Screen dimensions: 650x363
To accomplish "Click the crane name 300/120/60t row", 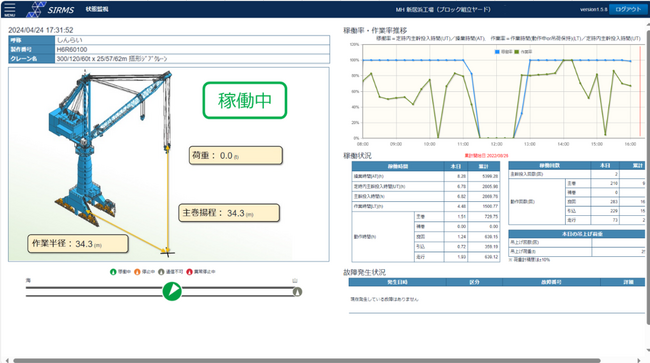I will click(169, 59).
